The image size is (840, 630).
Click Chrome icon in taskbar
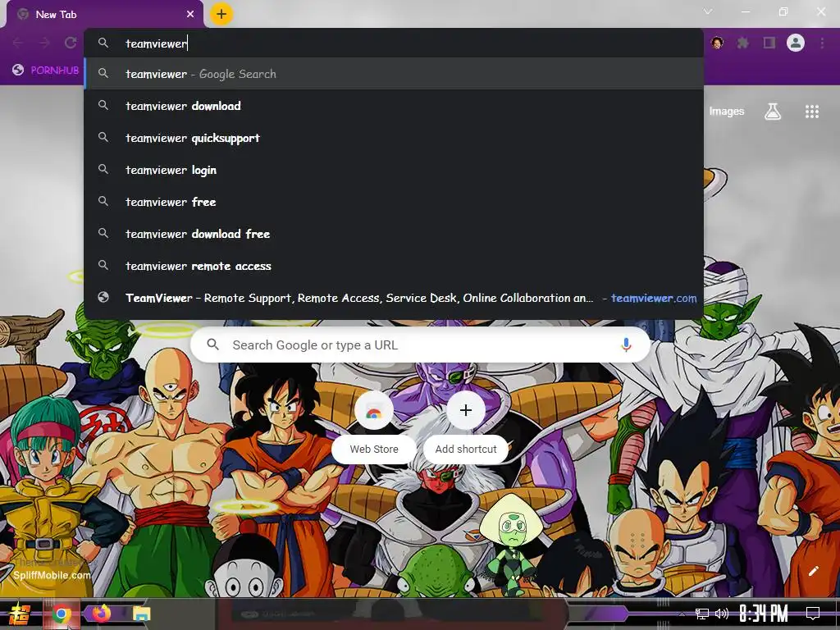coord(61,614)
